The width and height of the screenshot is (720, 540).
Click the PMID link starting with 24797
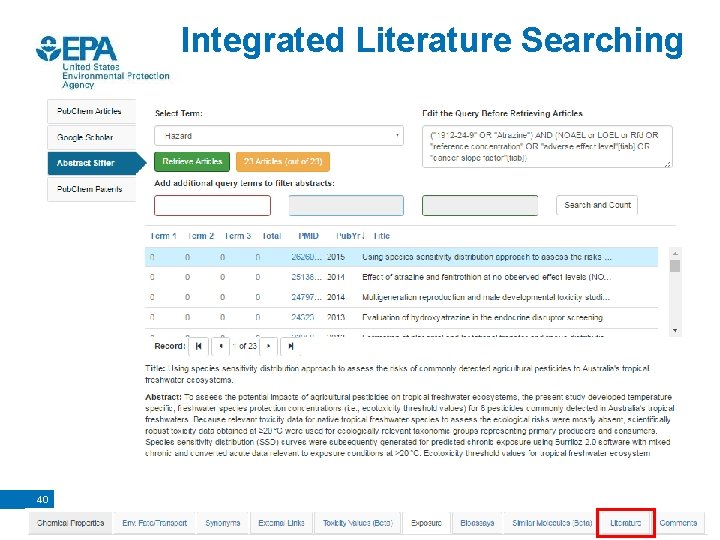point(306,298)
